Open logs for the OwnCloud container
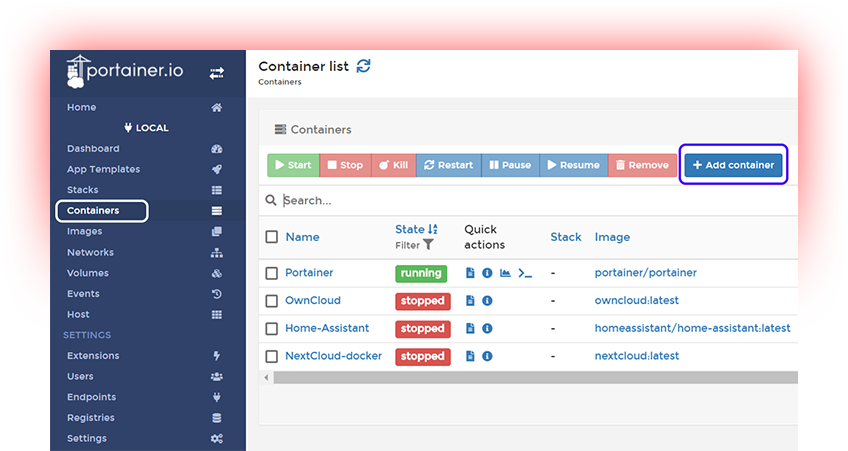The height and width of the screenshot is (451, 848). coord(470,301)
